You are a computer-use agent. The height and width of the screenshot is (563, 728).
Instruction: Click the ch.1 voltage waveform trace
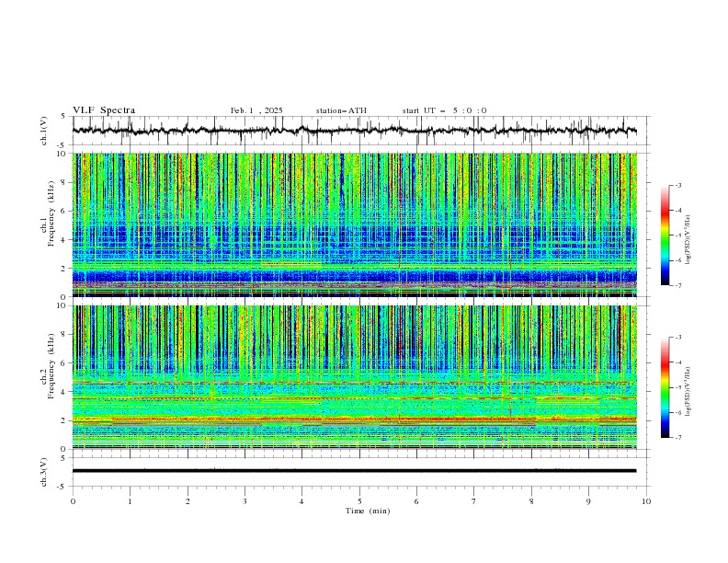(x=354, y=131)
